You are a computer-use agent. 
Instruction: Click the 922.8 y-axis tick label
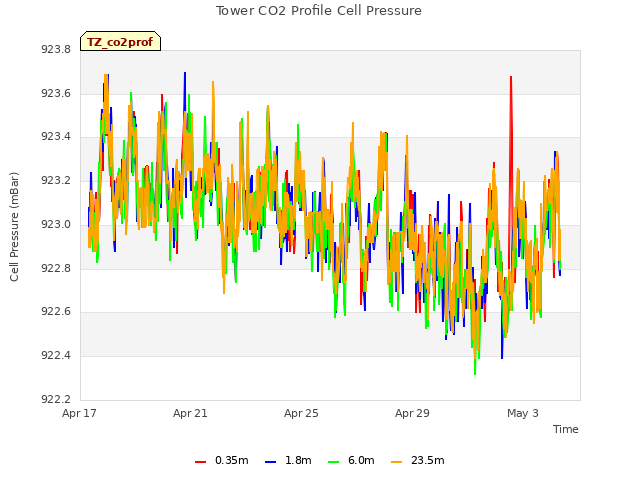(56, 268)
